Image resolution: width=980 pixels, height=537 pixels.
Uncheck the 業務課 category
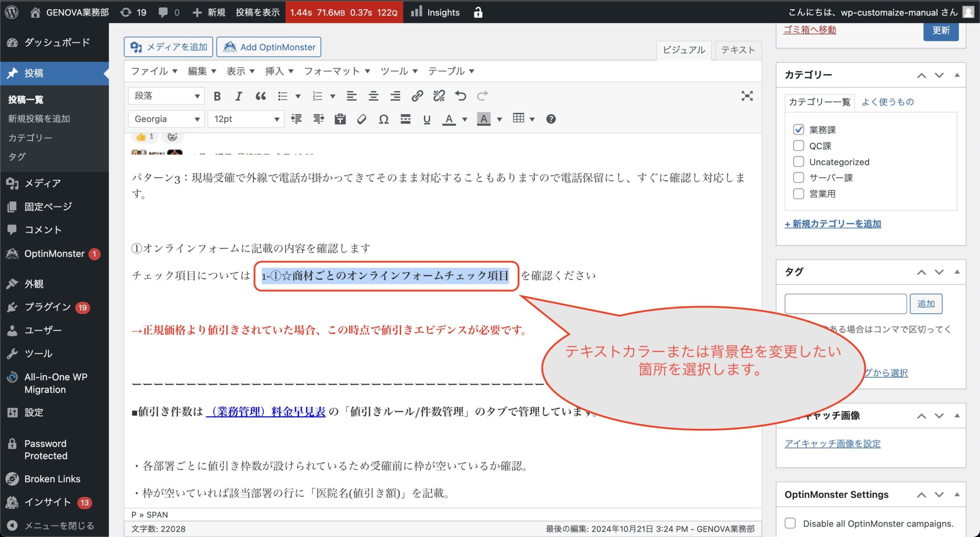tap(798, 130)
